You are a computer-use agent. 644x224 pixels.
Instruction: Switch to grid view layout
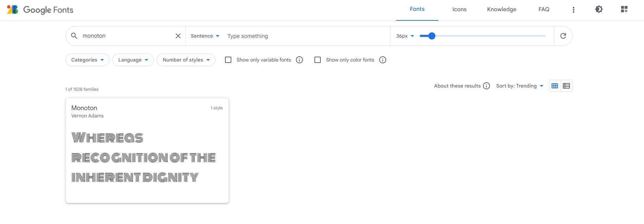pyautogui.click(x=555, y=86)
